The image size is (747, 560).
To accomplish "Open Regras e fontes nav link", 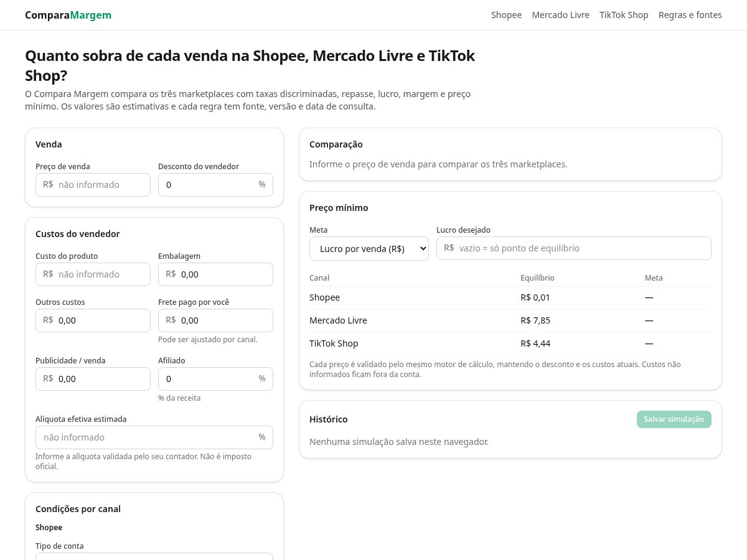I will point(690,15).
